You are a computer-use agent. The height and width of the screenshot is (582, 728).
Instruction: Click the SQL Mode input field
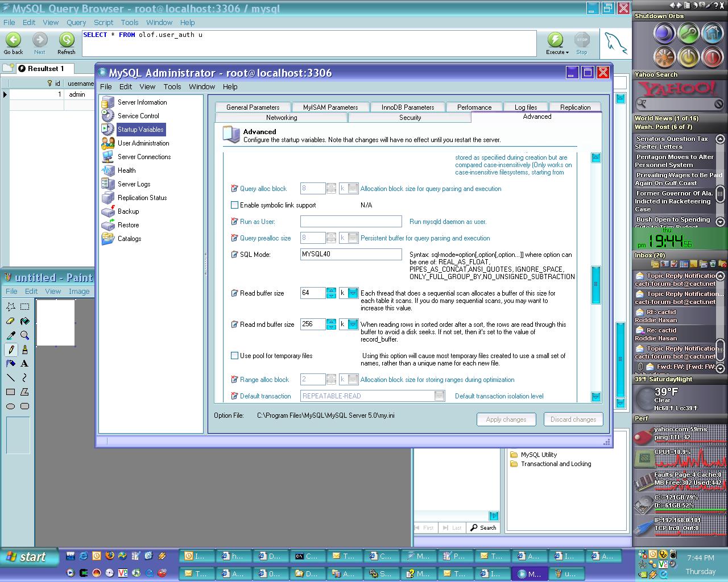(x=351, y=255)
